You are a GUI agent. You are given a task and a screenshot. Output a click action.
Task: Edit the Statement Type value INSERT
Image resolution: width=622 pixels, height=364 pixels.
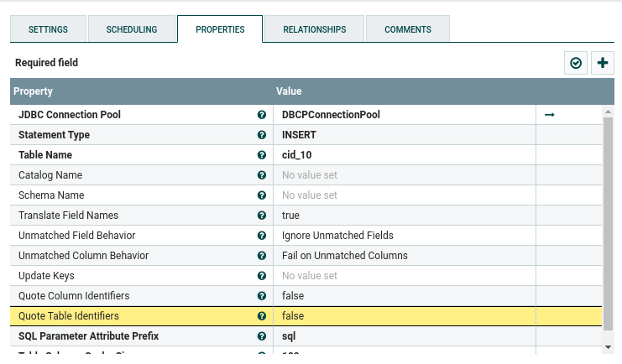[403, 135]
